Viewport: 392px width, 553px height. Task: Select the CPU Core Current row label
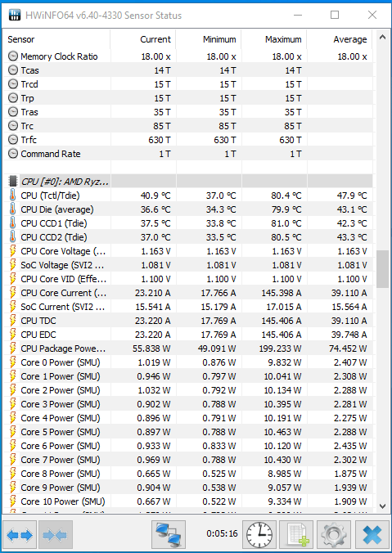point(64,293)
